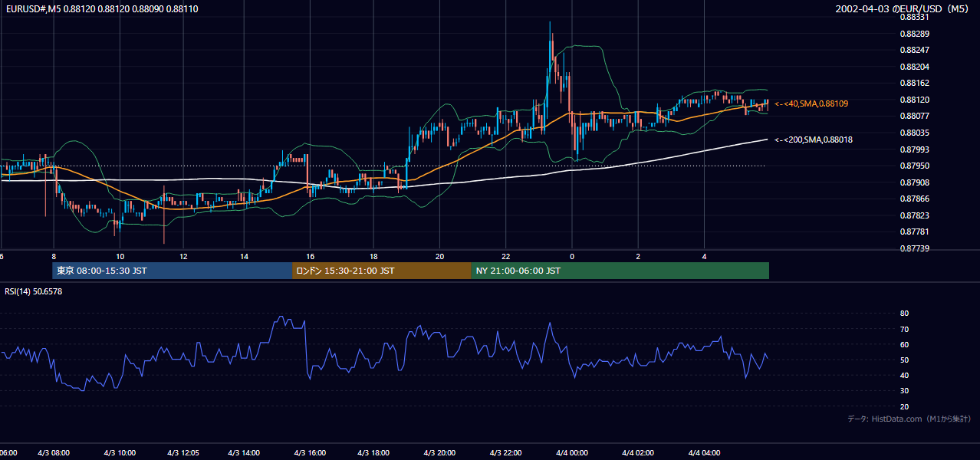Click the bottom time label 4/3 22:00
This screenshot has height=460, width=980.
pyautogui.click(x=506, y=453)
